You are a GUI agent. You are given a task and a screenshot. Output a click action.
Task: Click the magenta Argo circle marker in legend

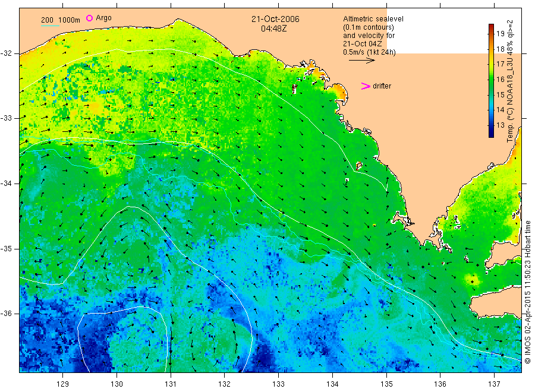coord(89,18)
